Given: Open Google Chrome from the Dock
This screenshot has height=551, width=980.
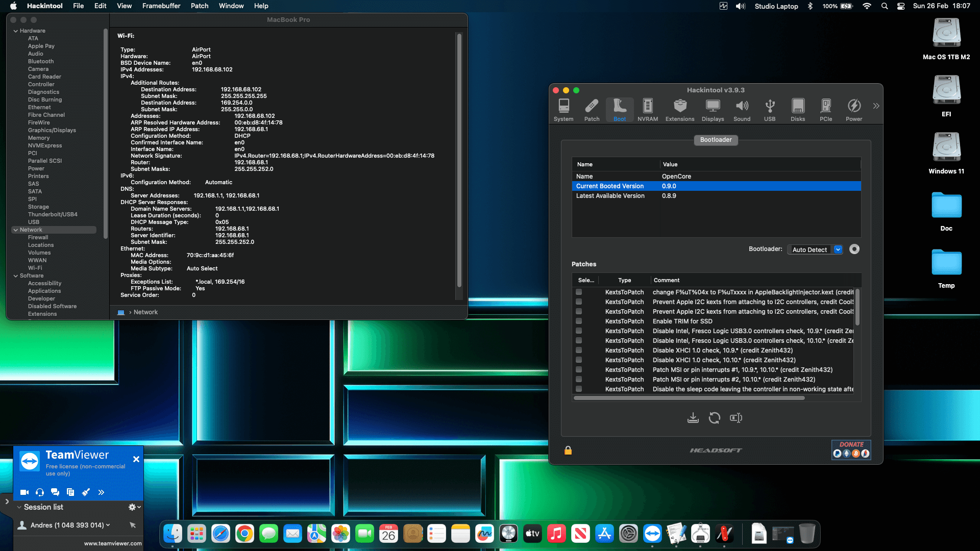Looking at the screenshot, I should [x=245, y=534].
